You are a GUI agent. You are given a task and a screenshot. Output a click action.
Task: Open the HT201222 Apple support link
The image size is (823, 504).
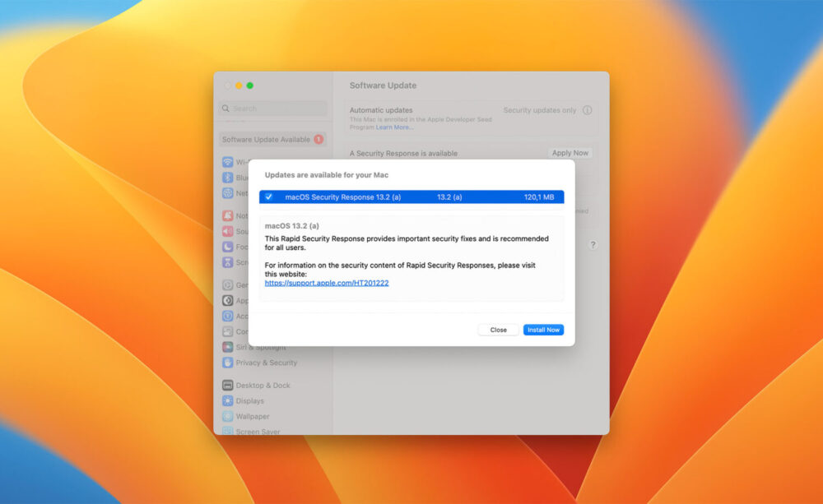point(327,282)
